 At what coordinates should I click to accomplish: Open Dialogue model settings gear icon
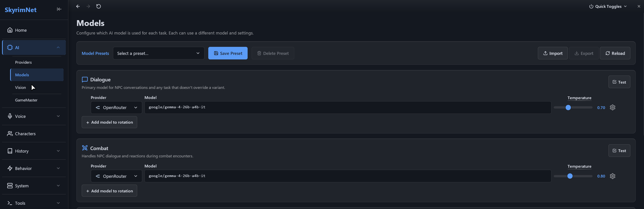pyautogui.click(x=612, y=108)
